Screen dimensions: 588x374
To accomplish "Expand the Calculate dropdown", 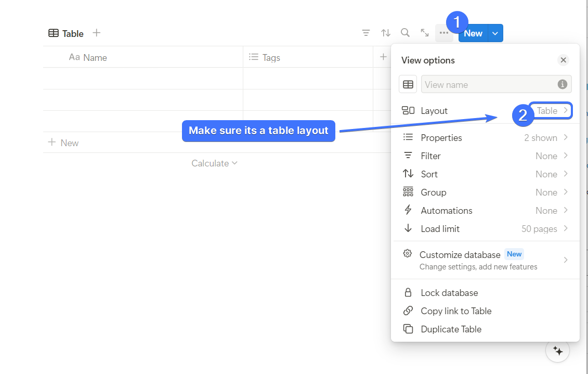I will (x=214, y=163).
